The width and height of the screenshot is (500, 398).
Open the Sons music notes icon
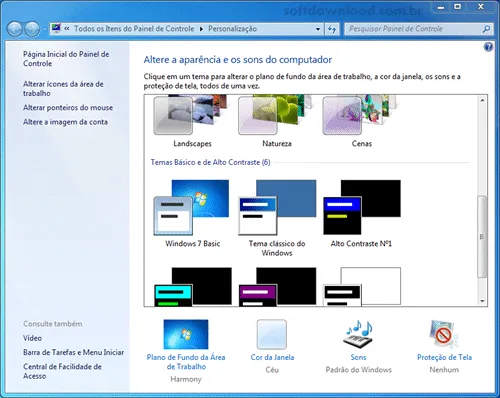click(358, 334)
